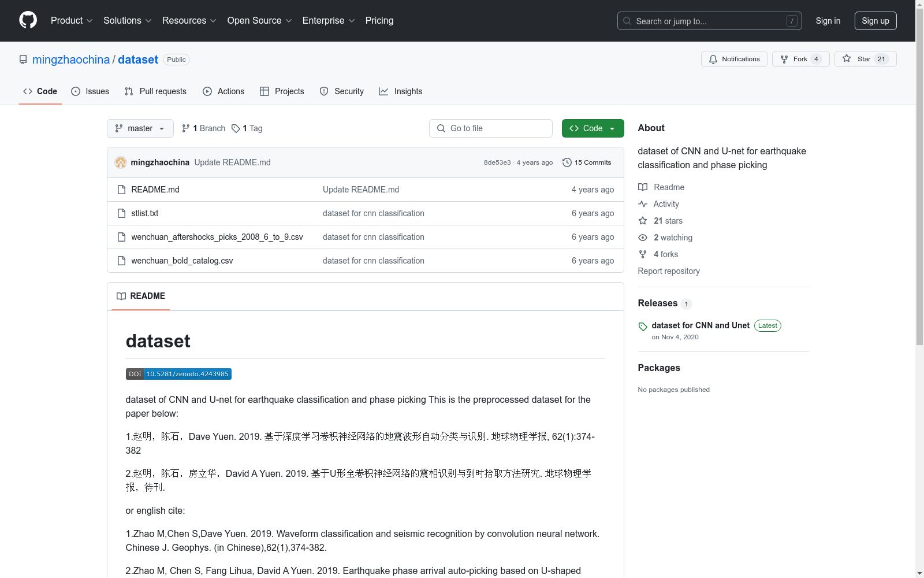Click the fork icon beside 4 forks
924x578 pixels.
643,254
